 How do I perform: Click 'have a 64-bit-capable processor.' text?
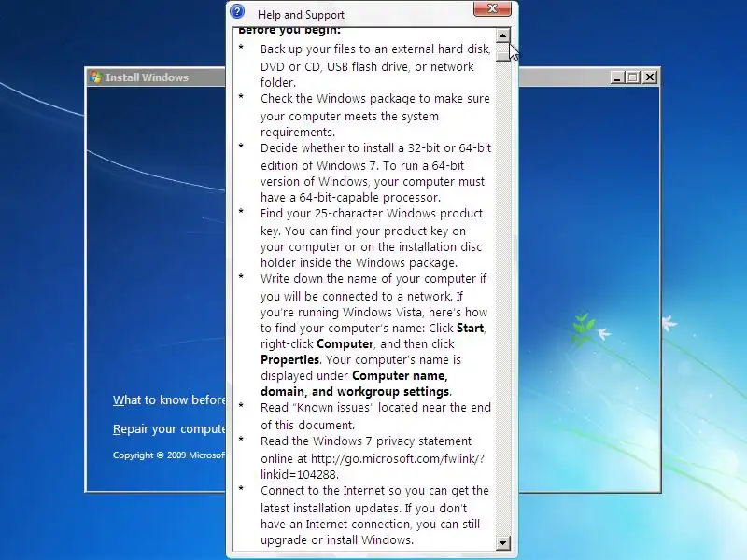(x=351, y=198)
